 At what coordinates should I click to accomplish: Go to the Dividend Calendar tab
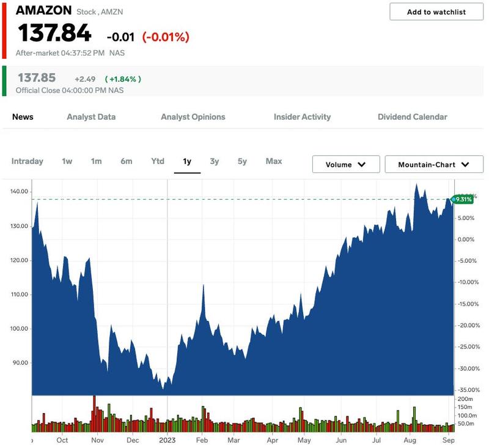click(412, 117)
